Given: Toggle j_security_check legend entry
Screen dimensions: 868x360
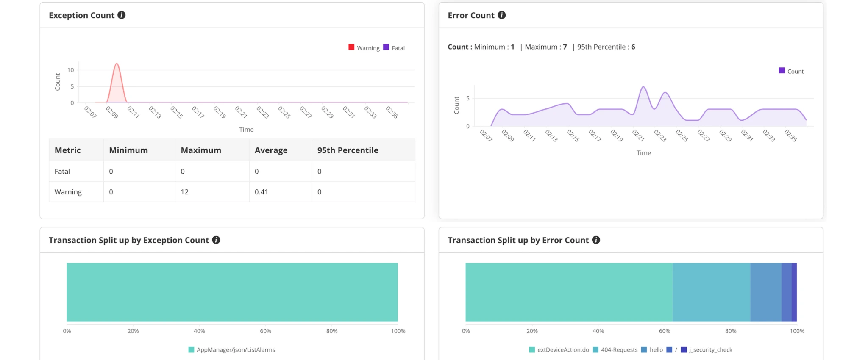Looking at the screenshot, I should pyautogui.click(x=706, y=350).
